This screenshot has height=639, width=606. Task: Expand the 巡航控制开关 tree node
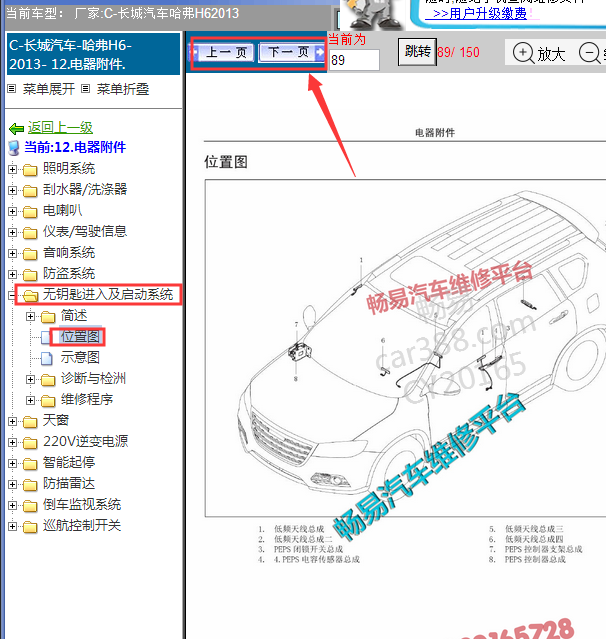(x=13, y=526)
